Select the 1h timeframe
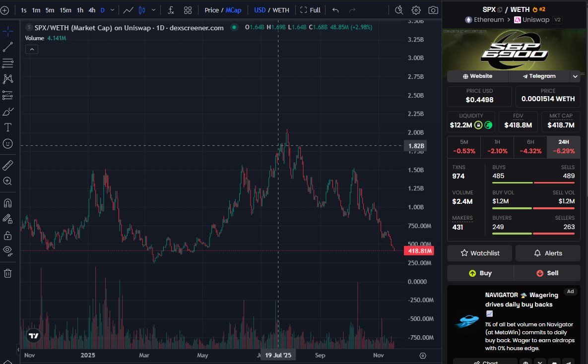 (x=80, y=10)
